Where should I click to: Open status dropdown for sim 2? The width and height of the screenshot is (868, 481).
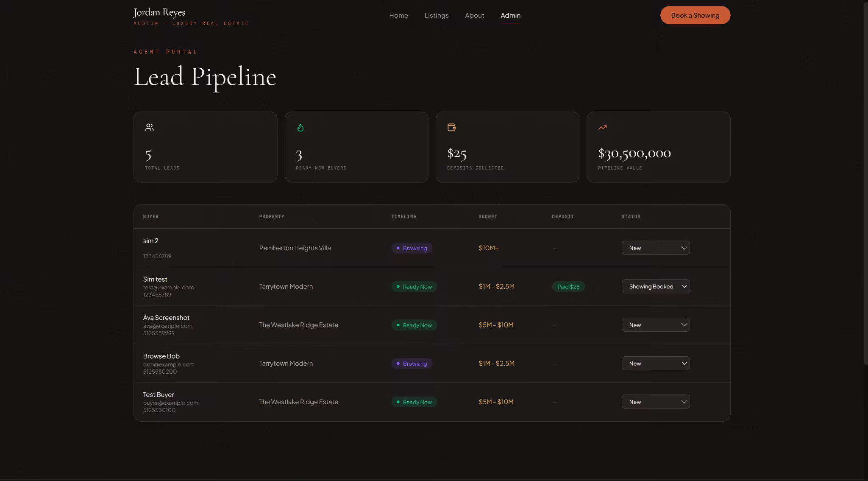click(656, 248)
